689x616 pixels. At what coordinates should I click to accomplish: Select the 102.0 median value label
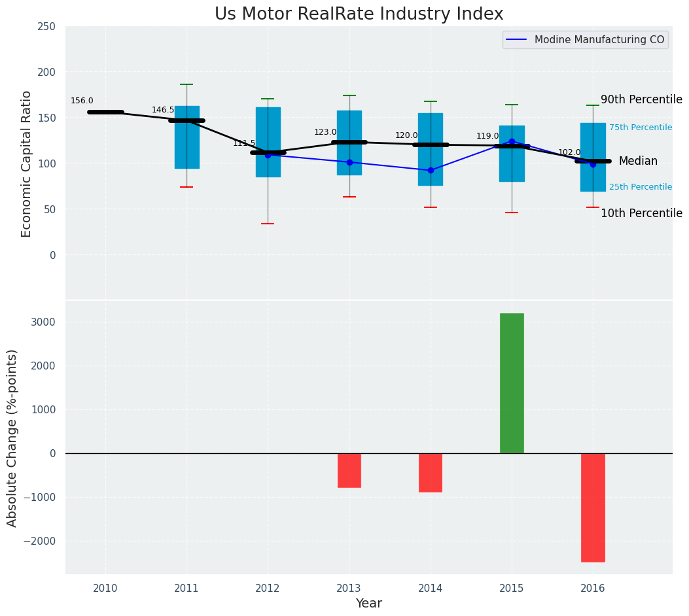pyautogui.click(x=569, y=152)
